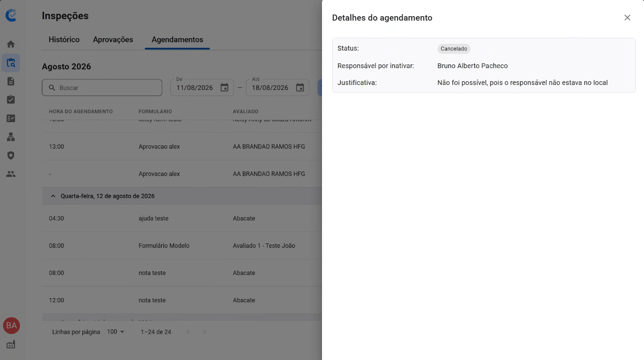Sort by Formulário column header
The width and height of the screenshot is (644, 360).
point(155,111)
